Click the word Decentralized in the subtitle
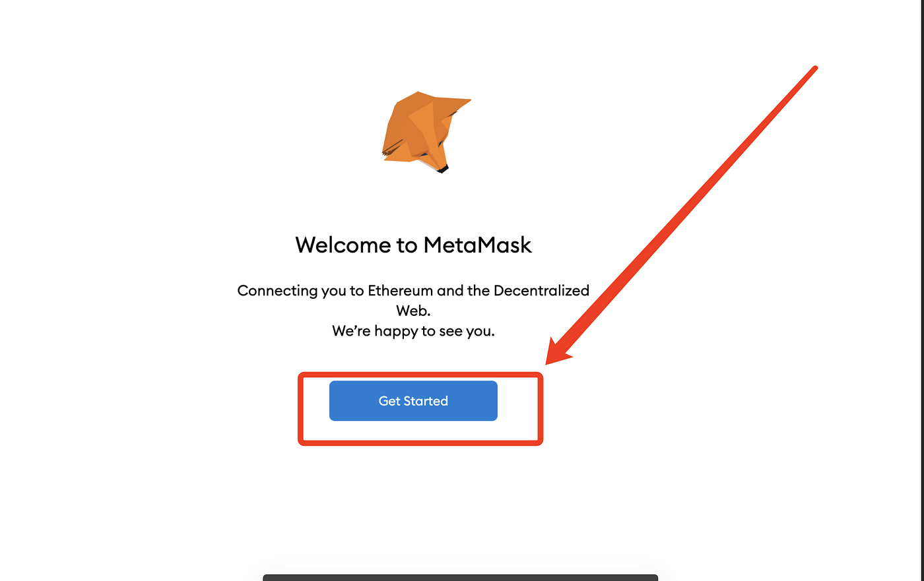The height and width of the screenshot is (581, 924). coord(541,290)
